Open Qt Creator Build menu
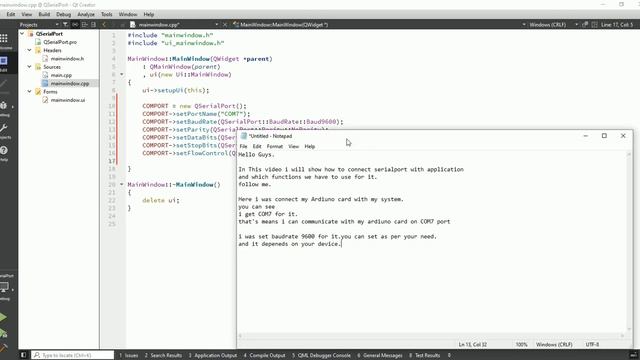This screenshot has height=360, width=640. 44,14
